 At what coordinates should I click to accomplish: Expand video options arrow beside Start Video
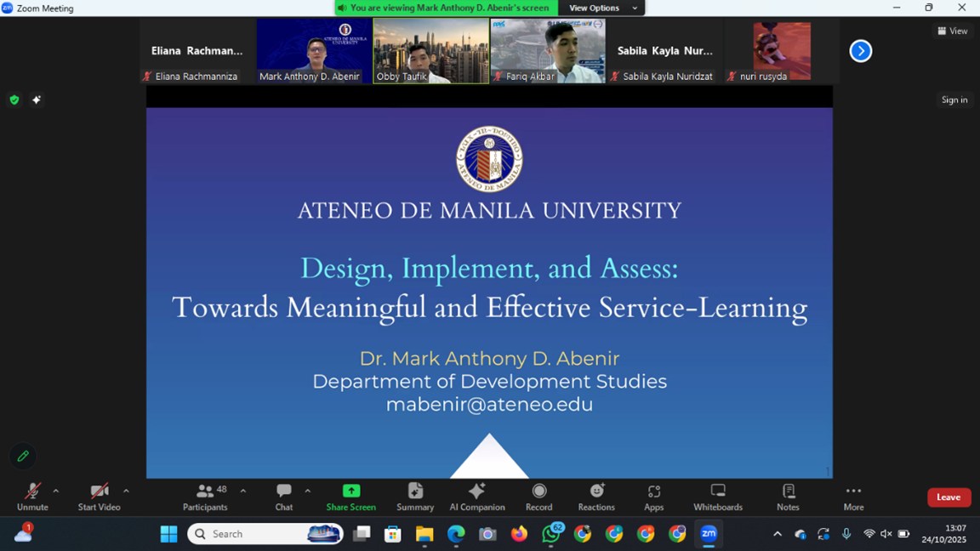126,491
